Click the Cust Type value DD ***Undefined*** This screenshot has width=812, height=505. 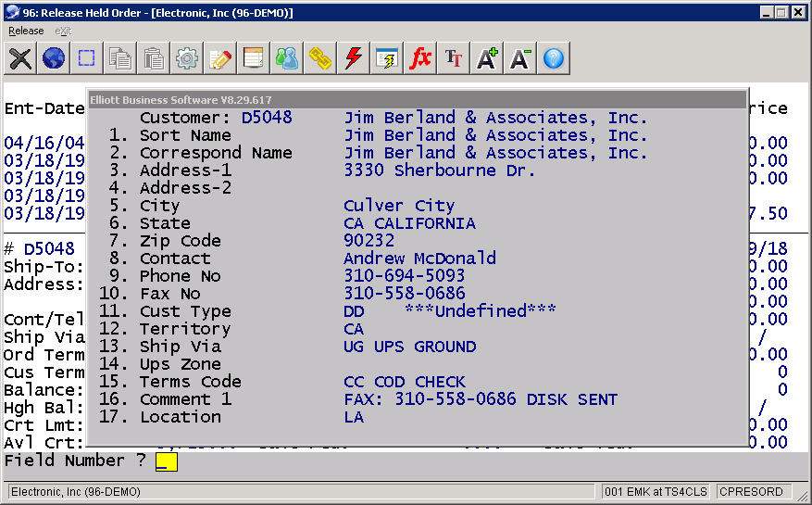(449, 311)
